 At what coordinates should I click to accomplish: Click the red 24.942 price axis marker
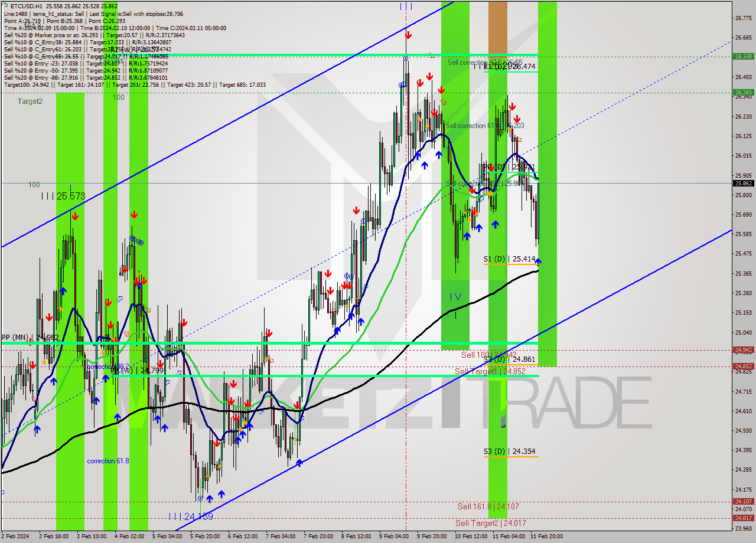point(744,349)
